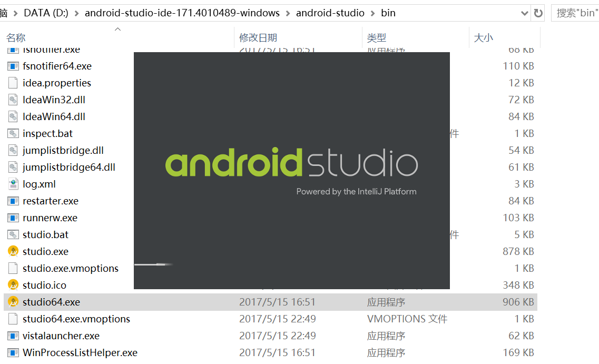The height and width of the screenshot is (364, 599).
Task: Select the studio.exe.vmoptions file icon
Action: coord(13,268)
